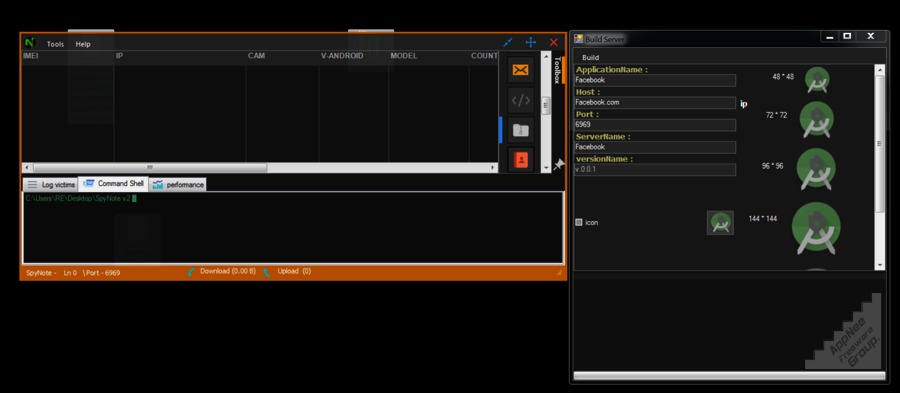Click the victim list horizontal scrollbar thumb
This screenshot has height=393, width=900.
click(150, 168)
